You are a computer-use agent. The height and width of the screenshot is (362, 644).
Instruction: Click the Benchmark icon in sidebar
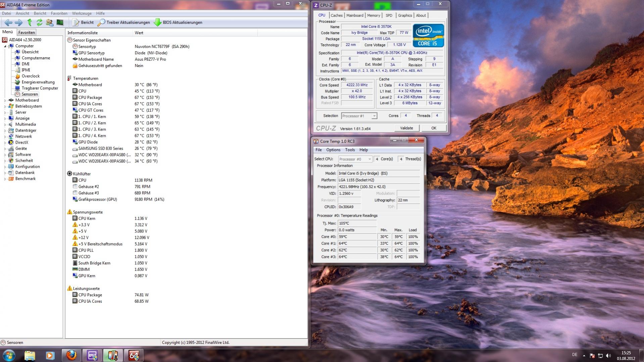click(11, 179)
